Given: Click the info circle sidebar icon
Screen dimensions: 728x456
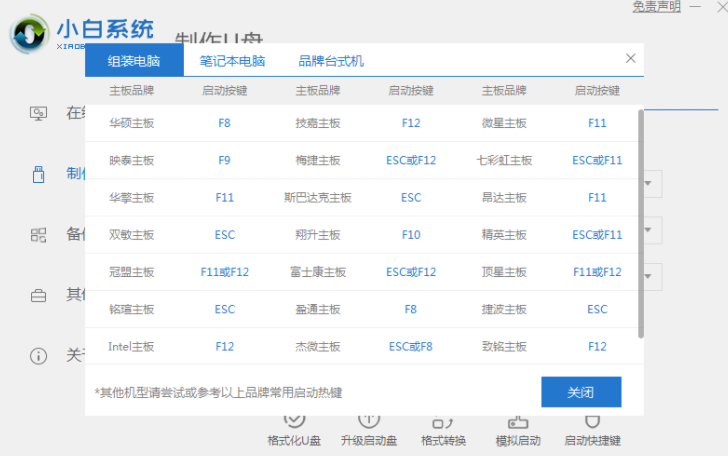Looking at the screenshot, I should point(39,356).
